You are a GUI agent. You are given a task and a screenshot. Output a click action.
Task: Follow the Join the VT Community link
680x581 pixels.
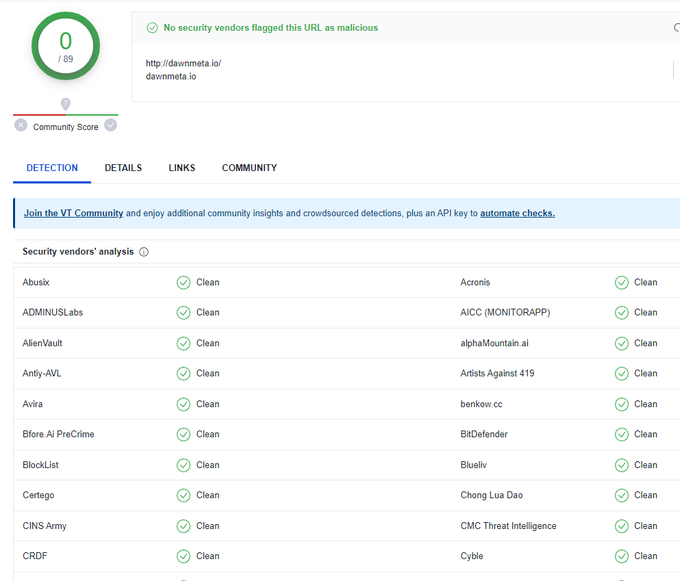click(73, 213)
